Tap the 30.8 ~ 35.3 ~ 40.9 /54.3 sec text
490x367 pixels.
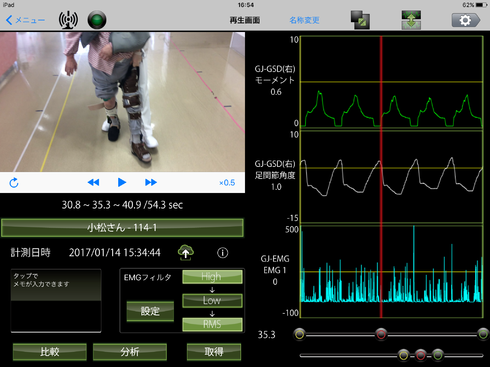coord(122,205)
